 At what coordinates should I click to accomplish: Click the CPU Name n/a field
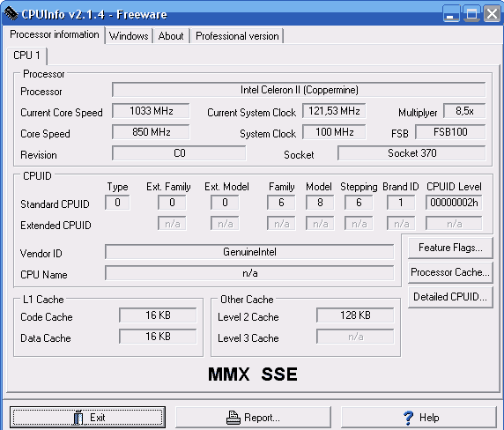point(249,273)
